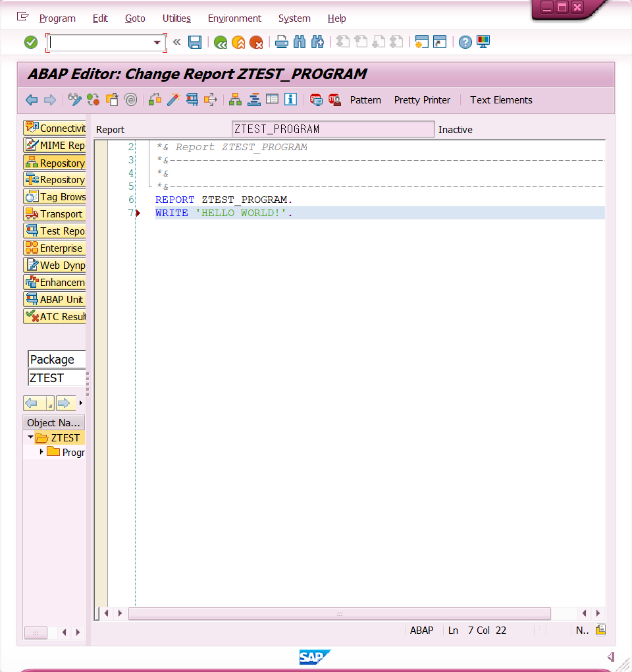Click the ZTEST_PROGRAM report name field
This screenshot has height=672, width=632.
(333, 129)
